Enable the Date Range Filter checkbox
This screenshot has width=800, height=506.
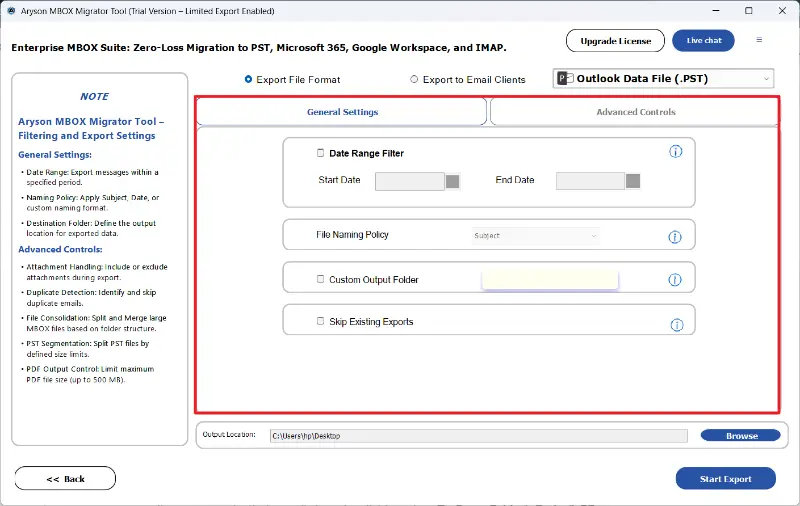[x=320, y=153]
